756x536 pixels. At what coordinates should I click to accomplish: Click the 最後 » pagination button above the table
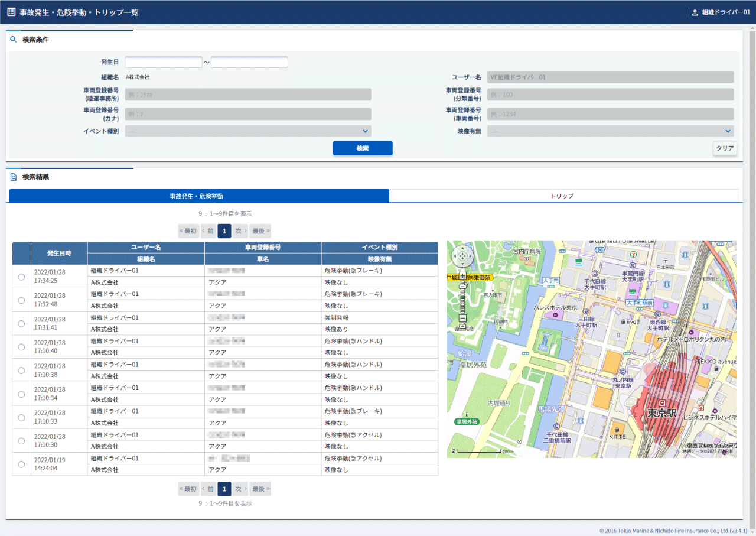point(260,231)
